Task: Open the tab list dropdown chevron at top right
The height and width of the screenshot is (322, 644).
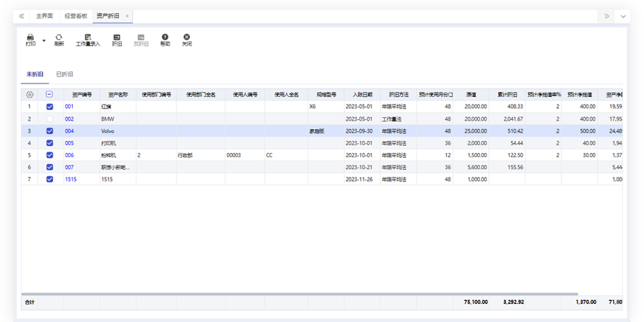Action: coord(623,15)
